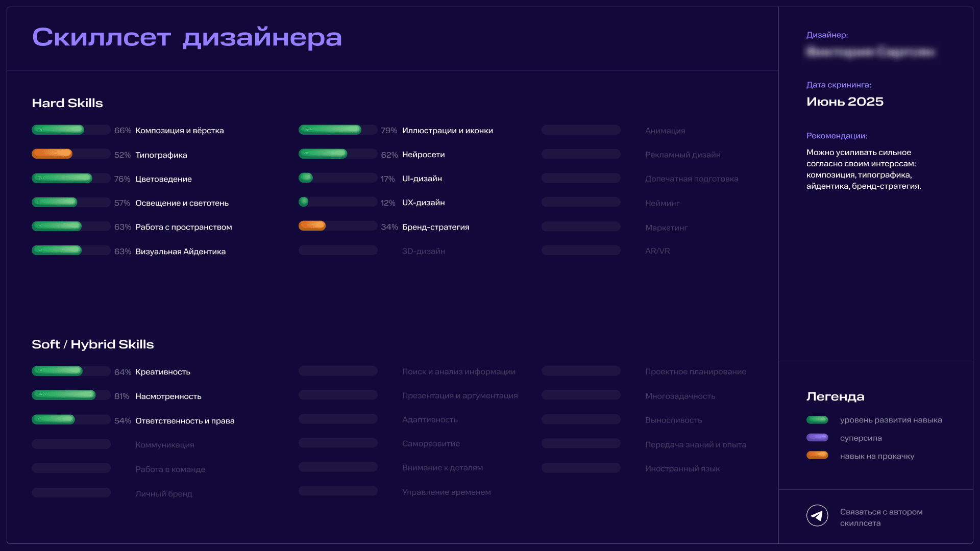The height and width of the screenshot is (551, 980).
Task: Click the blurred designer name
Action: (870, 52)
